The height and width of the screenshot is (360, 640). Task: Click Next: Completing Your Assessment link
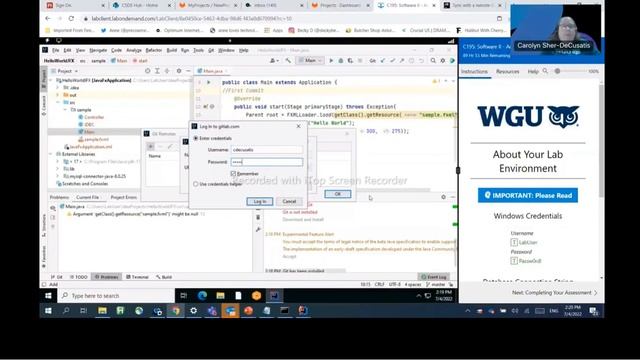pos(554,293)
